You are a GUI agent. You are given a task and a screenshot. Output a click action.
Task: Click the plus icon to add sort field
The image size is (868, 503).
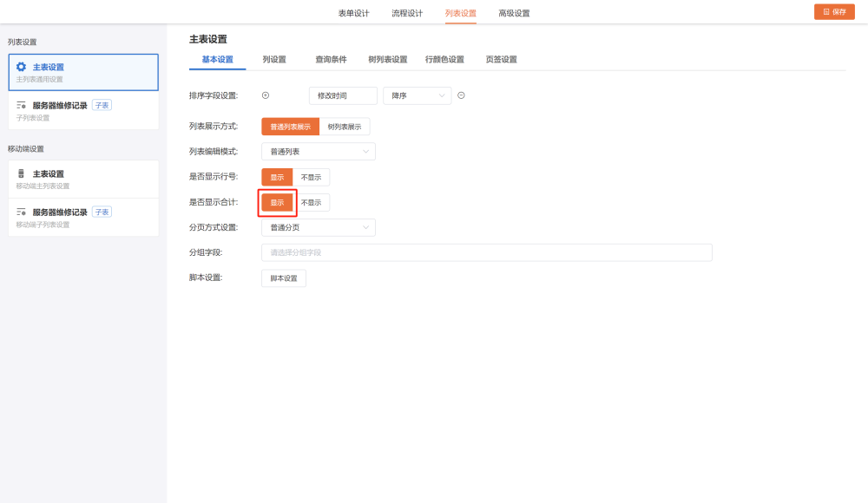[266, 95]
